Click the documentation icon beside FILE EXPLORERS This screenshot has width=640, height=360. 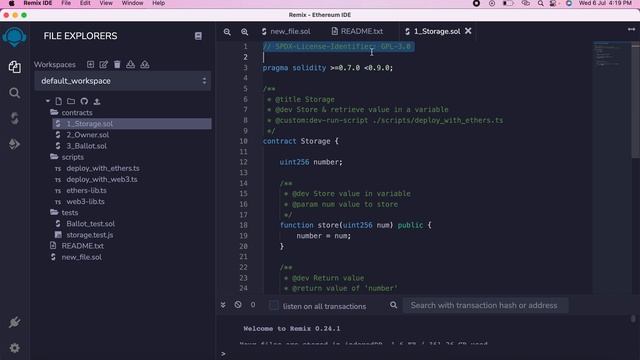[x=198, y=36]
